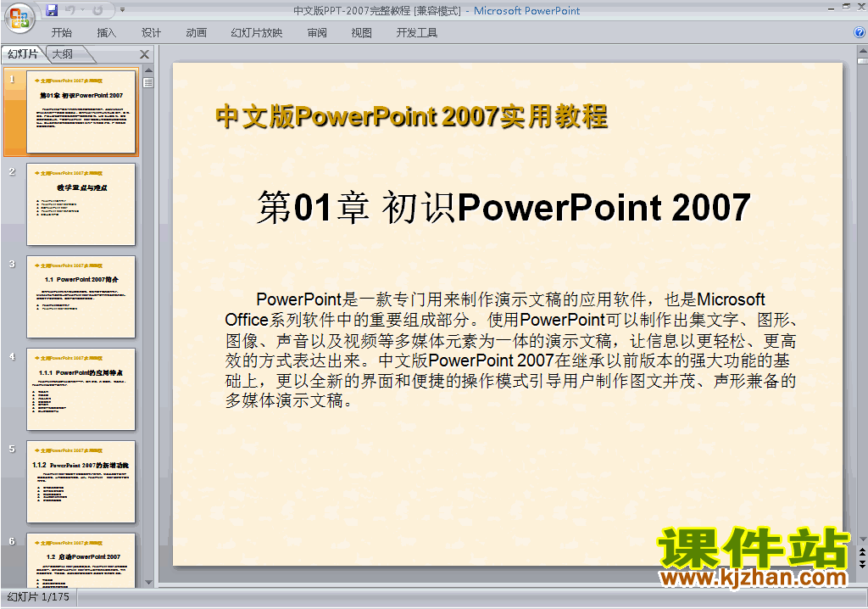
Task: Click the thumbnail pane scroll-down arrow
Action: coord(148,583)
